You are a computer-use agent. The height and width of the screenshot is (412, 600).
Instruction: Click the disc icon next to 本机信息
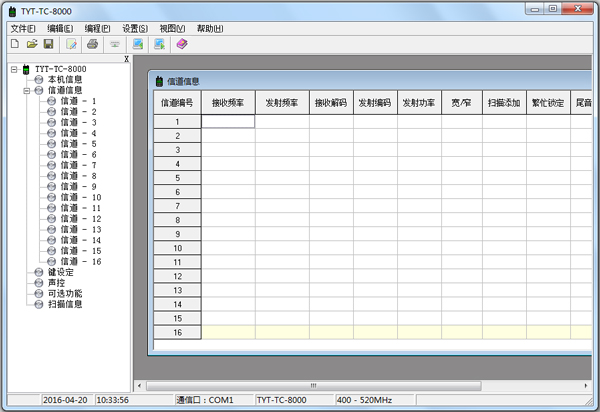[39, 80]
